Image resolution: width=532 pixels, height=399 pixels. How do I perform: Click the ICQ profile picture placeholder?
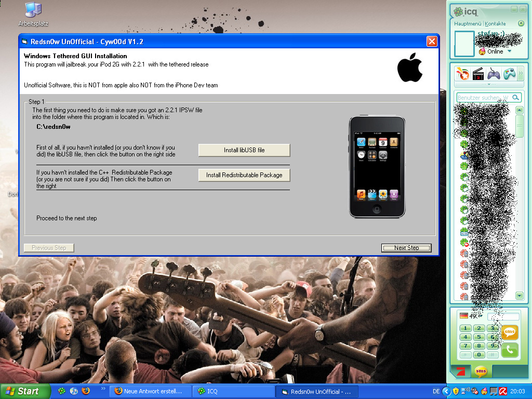464,44
